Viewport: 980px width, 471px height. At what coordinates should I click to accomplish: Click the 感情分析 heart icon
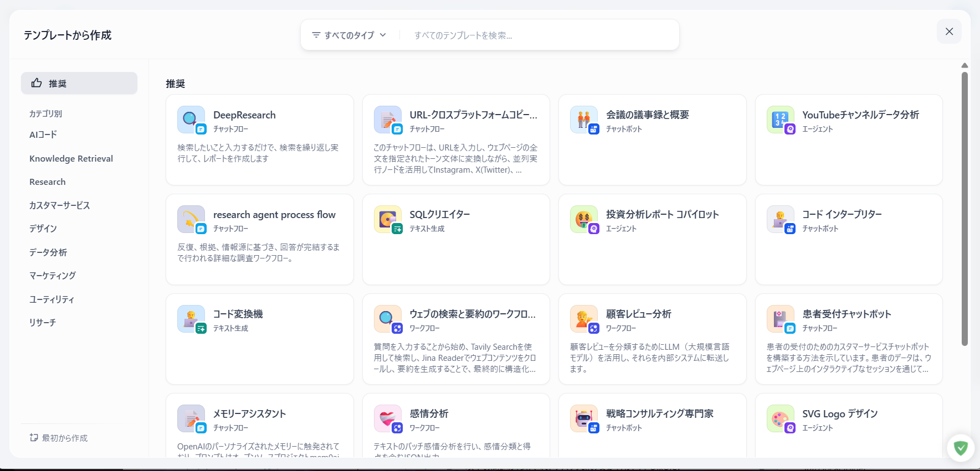tap(387, 418)
